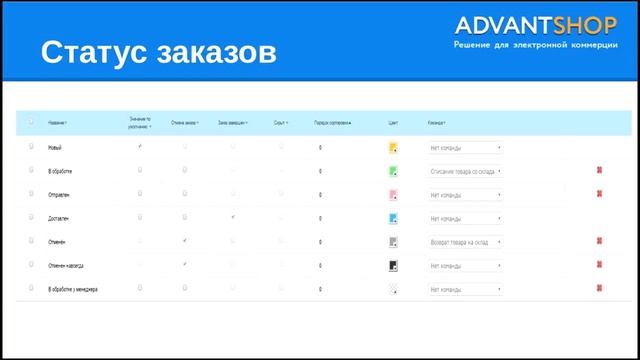
Task: Pick the green color swatch for 'В обработке'
Action: [x=393, y=171]
